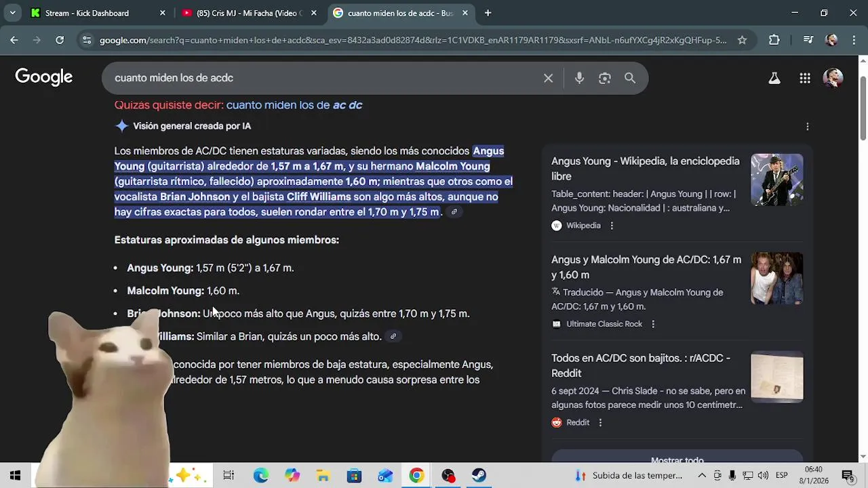The width and height of the screenshot is (868, 488).
Task: Open Chrome extensions puzzle icon
Action: (x=774, y=40)
